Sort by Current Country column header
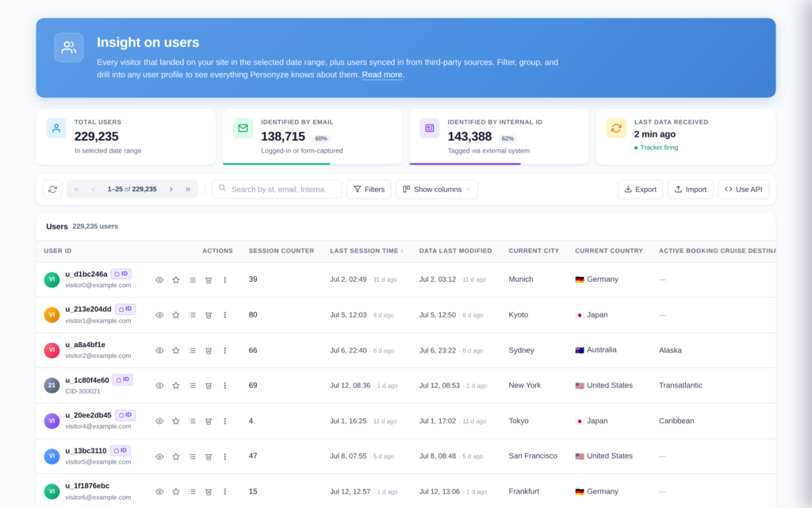Screen dimensions: 812x508 click(609, 251)
